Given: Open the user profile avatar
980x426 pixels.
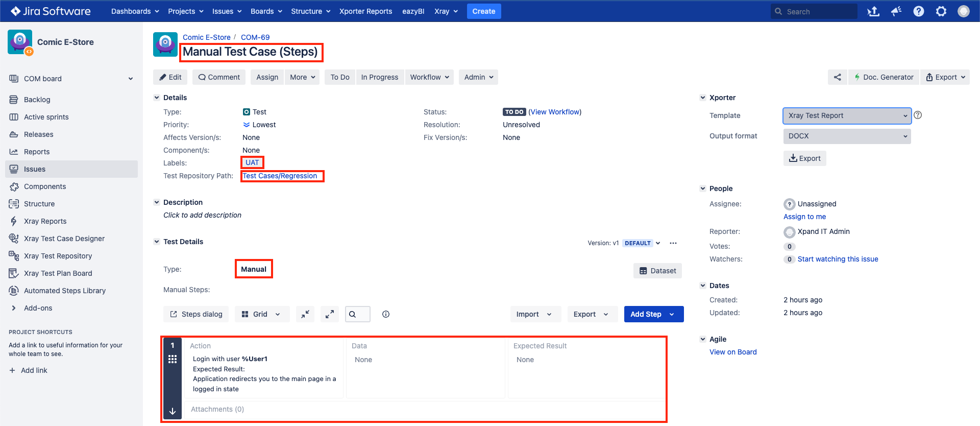Looking at the screenshot, I should [x=964, y=11].
